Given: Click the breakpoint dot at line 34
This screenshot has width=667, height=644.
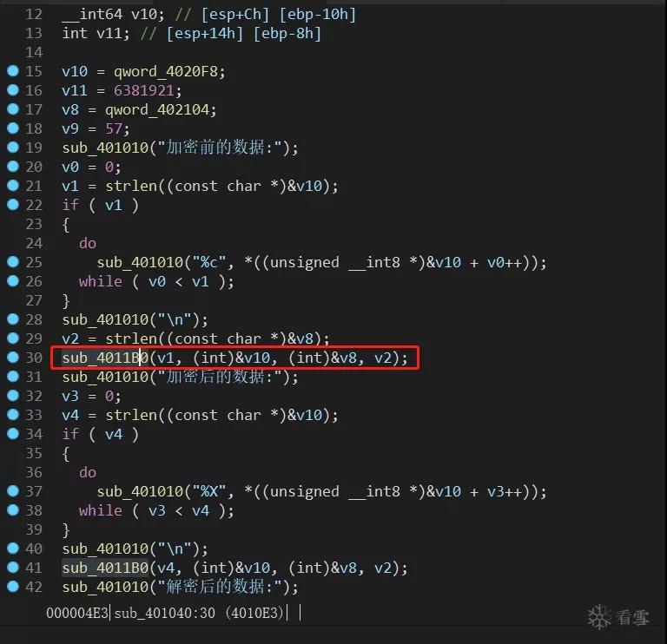Looking at the screenshot, I should (x=13, y=433).
